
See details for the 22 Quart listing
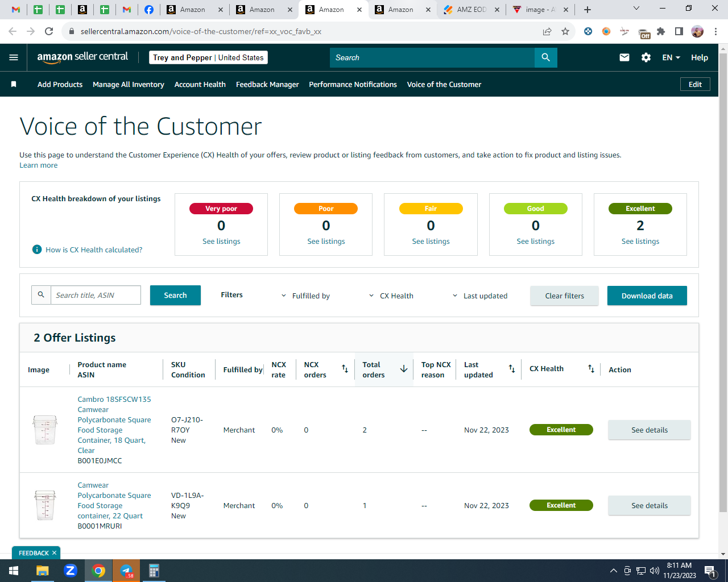coord(650,505)
